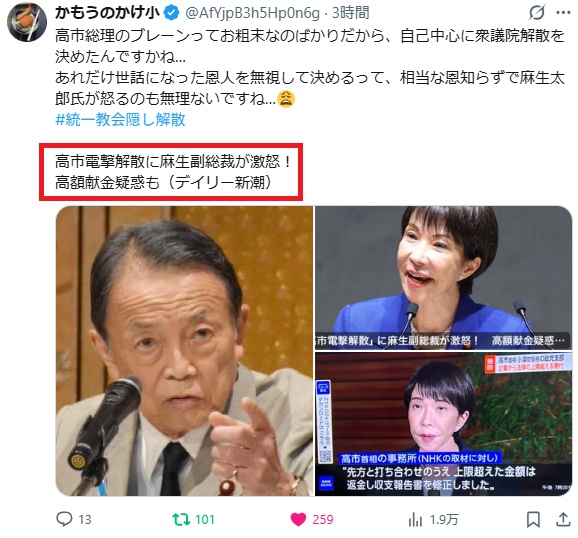This screenshot has height=538, width=578.
Task: Click the blue verified badge
Action: click(x=171, y=13)
